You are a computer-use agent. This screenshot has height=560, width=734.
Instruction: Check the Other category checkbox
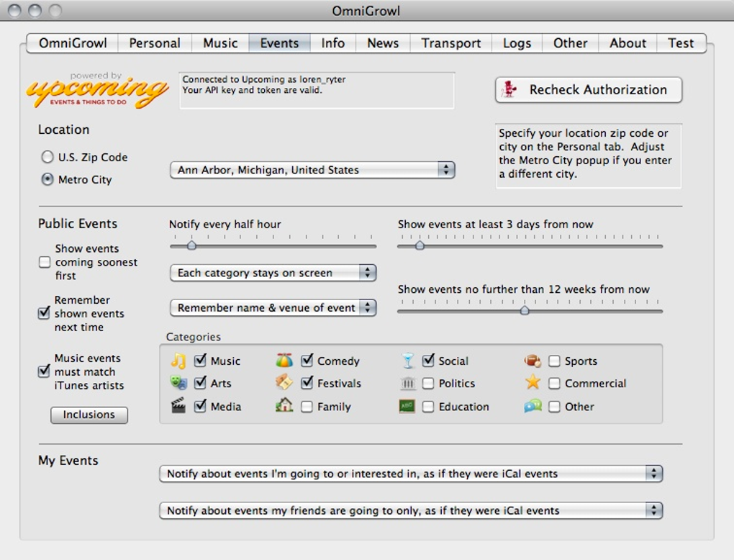point(554,407)
